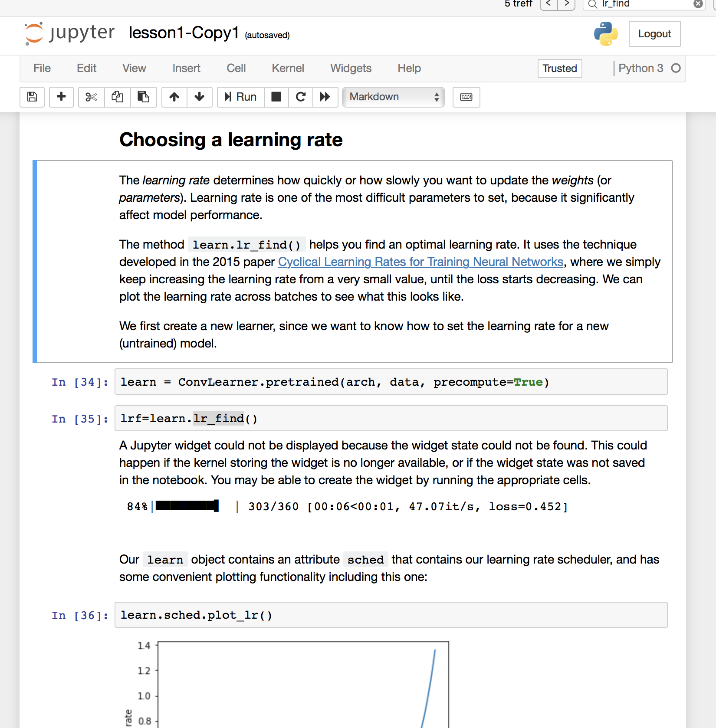Interrupt the kernel with the stop icon
This screenshot has width=716, height=728.
276,97
